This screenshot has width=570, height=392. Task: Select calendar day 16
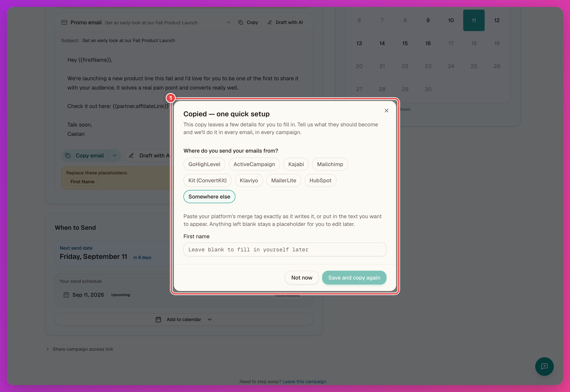pos(428,43)
